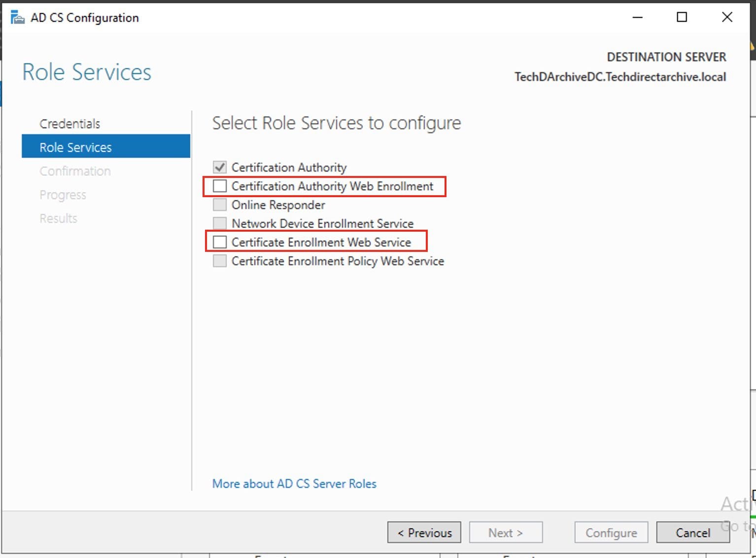Minimize the AD CS Configuration window
The image size is (756, 558).
coord(637,17)
